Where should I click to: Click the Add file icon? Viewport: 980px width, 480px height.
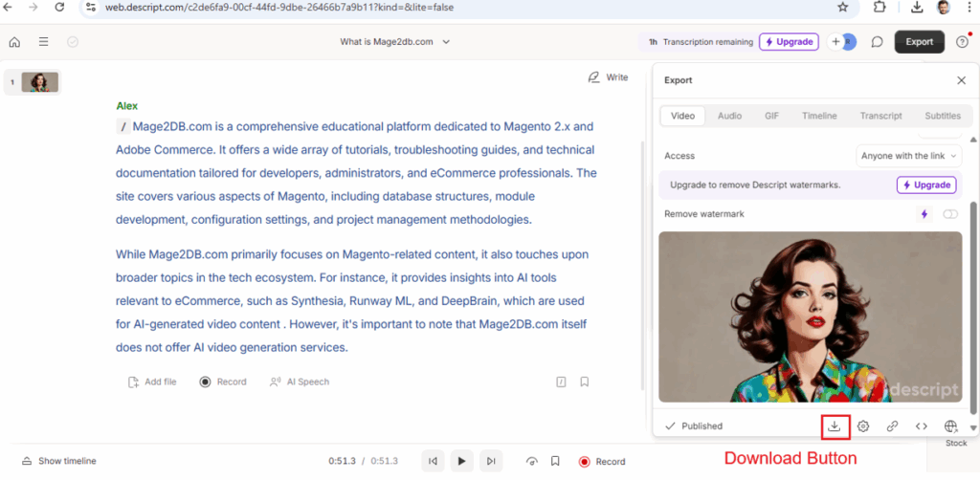[133, 382]
